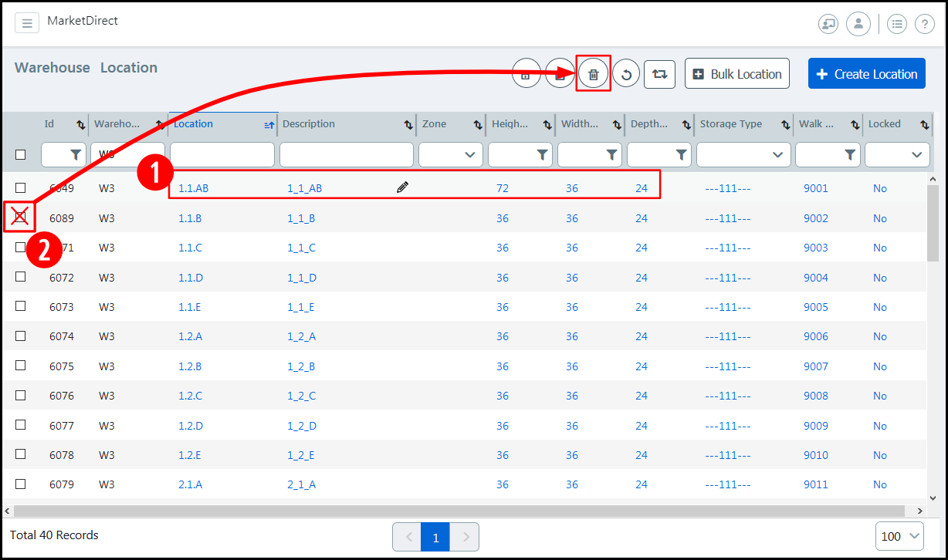Screen dimensions: 948x560
Task: Click the help question mark icon
Action: [x=924, y=24]
